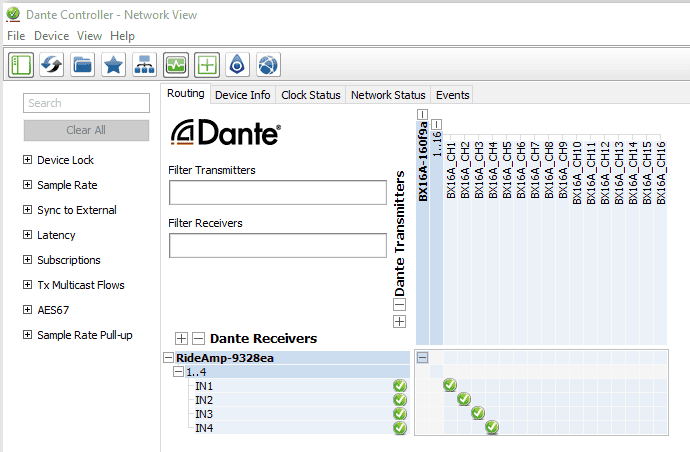Click the Filter Transmitters text field
690x452 pixels.
pyautogui.click(x=277, y=193)
